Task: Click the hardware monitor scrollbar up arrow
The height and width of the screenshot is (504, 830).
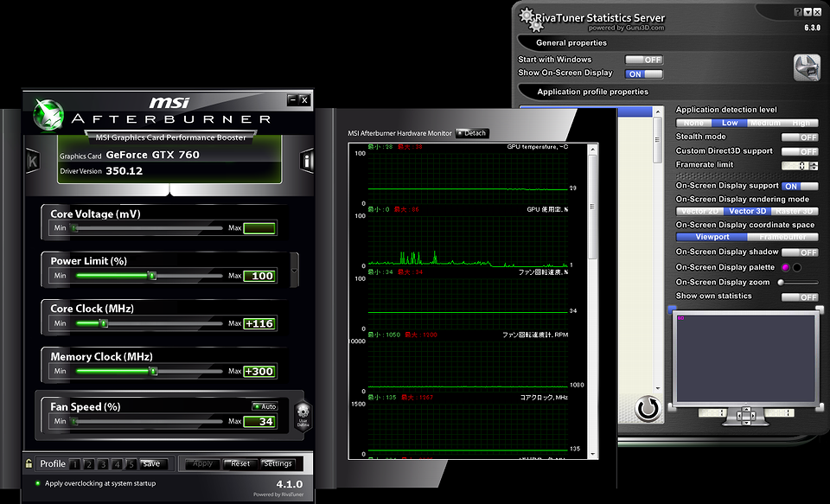Action: click(x=593, y=150)
